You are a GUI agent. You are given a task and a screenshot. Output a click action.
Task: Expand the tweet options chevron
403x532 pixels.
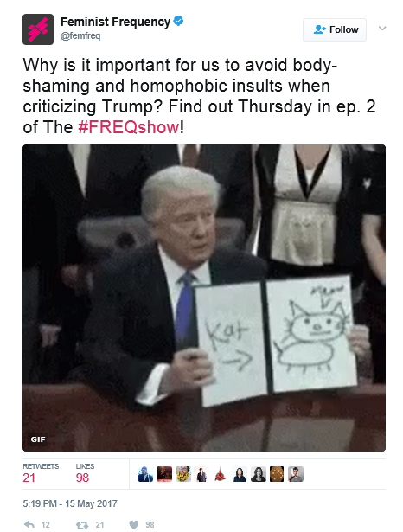[x=382, y=29]
